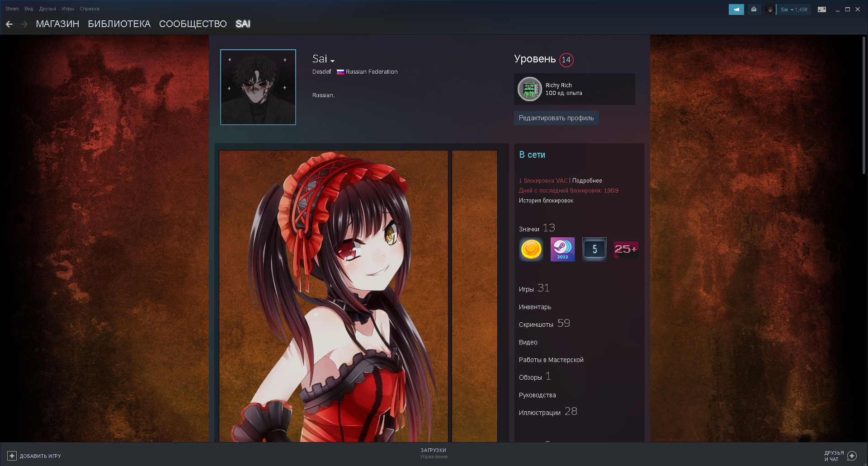Click the Add Game plus icon
The height and width of the screenshot is (466, 868).
click(x=12, y=456)
